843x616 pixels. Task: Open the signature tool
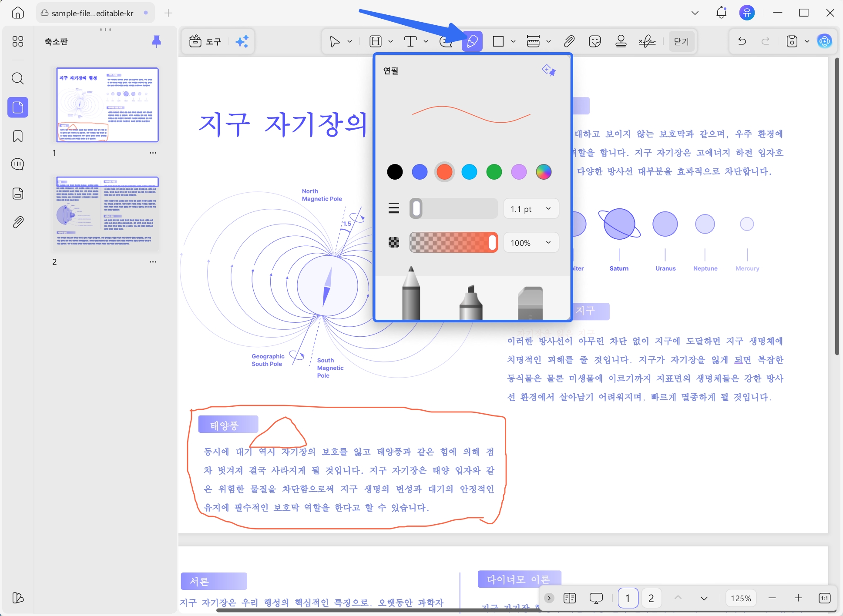tap(647, 41)
